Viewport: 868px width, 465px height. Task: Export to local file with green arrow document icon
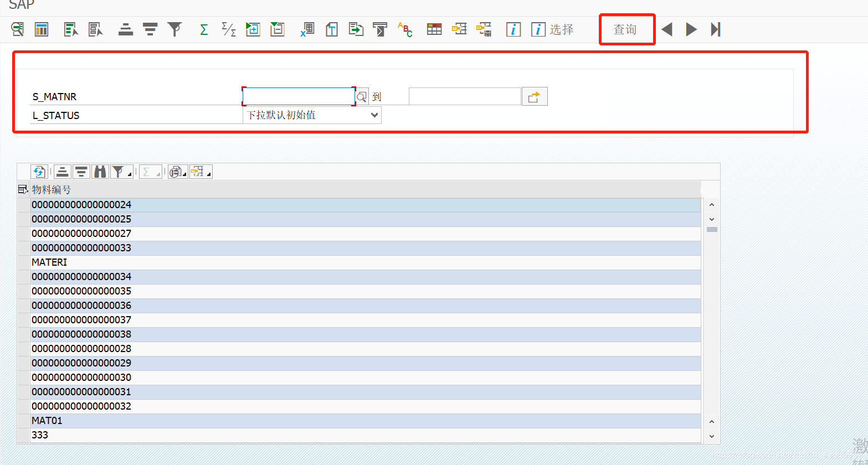[x=356, y=29]
